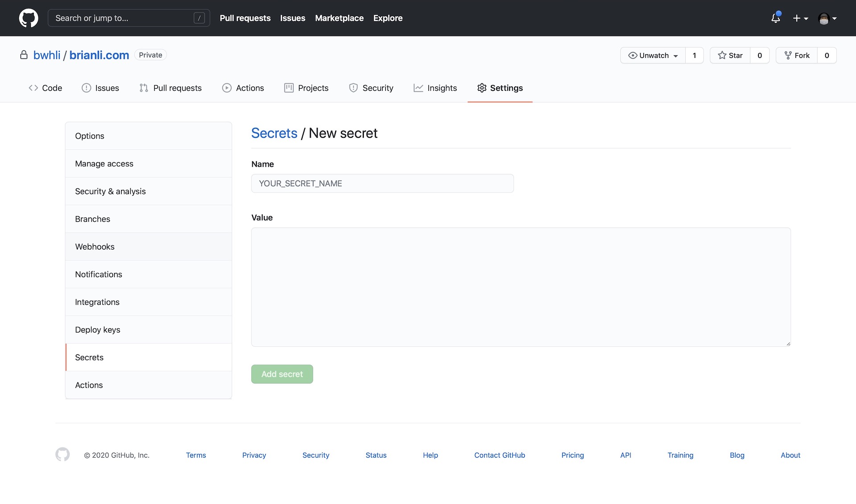Open the Help footer link
Viewport: 856px width, 504px height.
430,455
